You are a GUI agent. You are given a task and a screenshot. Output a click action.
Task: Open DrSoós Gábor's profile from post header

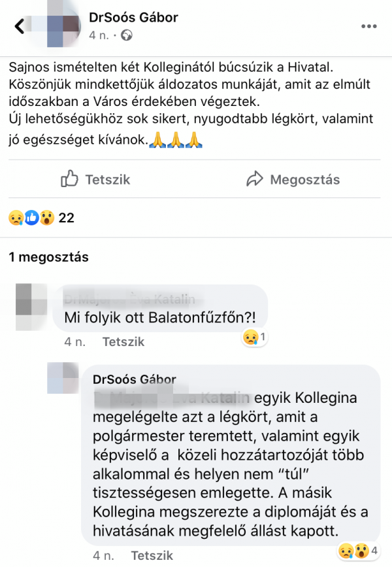coord(133,18)
